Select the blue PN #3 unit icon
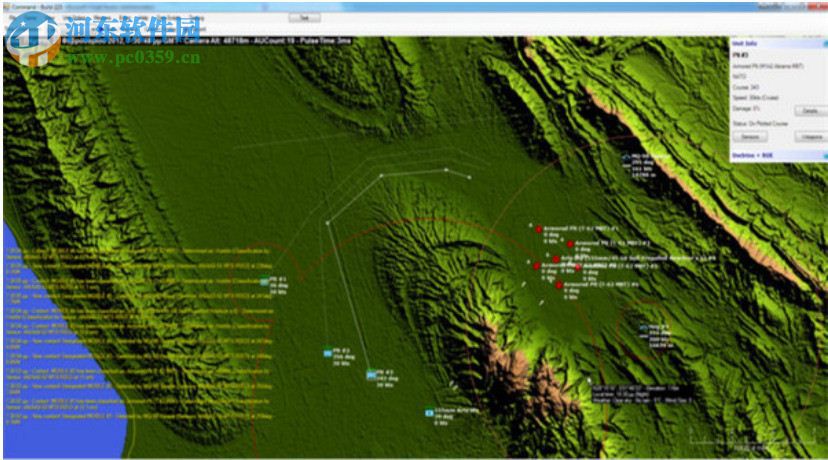 click(x=371, y=375)
